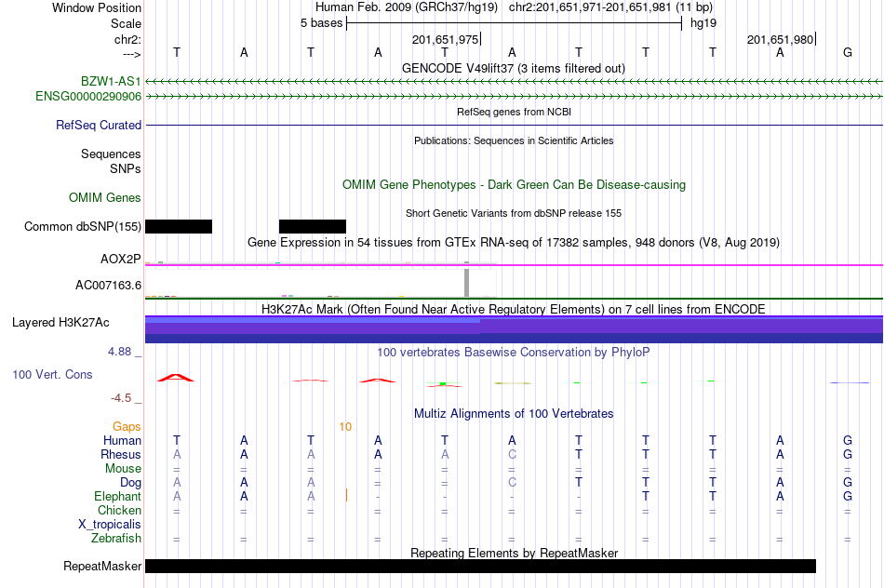Image resolution: width=884 pixels, height=588 pixels.
Task: Click Repeating Elements by RepeatMasker title
Action: (x=515, y=553)
